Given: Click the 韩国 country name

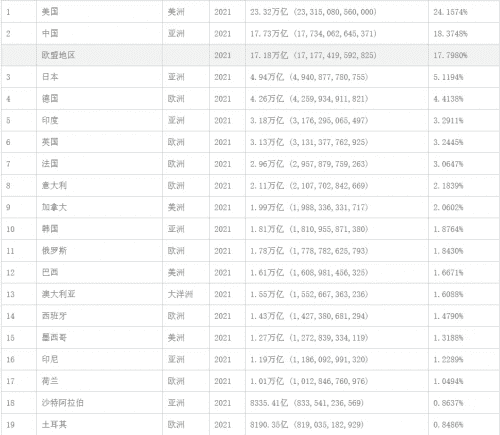Looking at the screenshot, I should point(50,229).
